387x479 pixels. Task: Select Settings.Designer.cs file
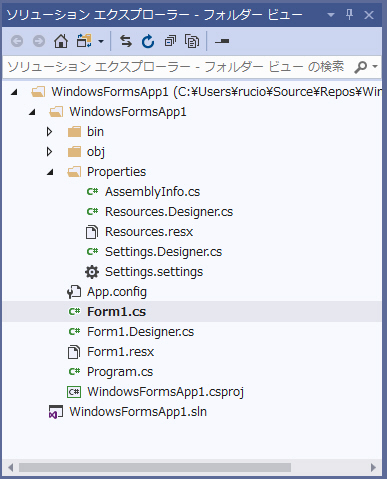pos(163,252)
